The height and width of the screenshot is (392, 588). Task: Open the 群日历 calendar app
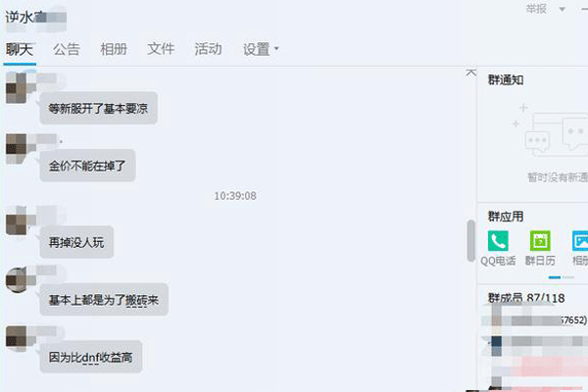(540, 241)
